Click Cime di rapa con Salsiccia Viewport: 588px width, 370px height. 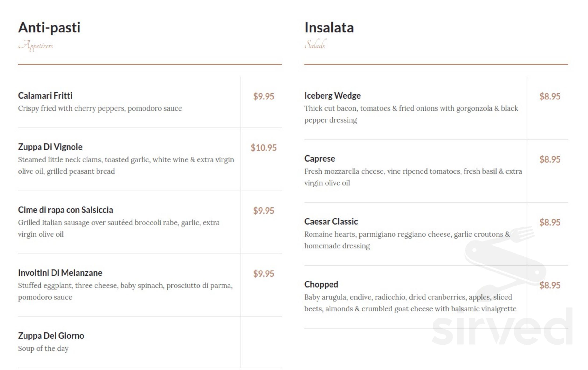tap(65, 210)
